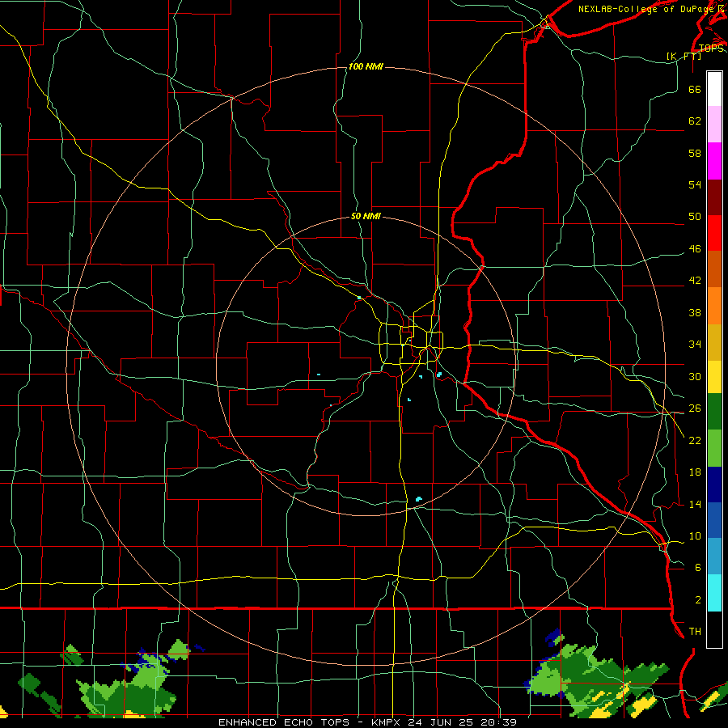Screen dimensions: 728x728
Task: Click the navy 18 kft legend swatch
Action: tap(714, 485)
